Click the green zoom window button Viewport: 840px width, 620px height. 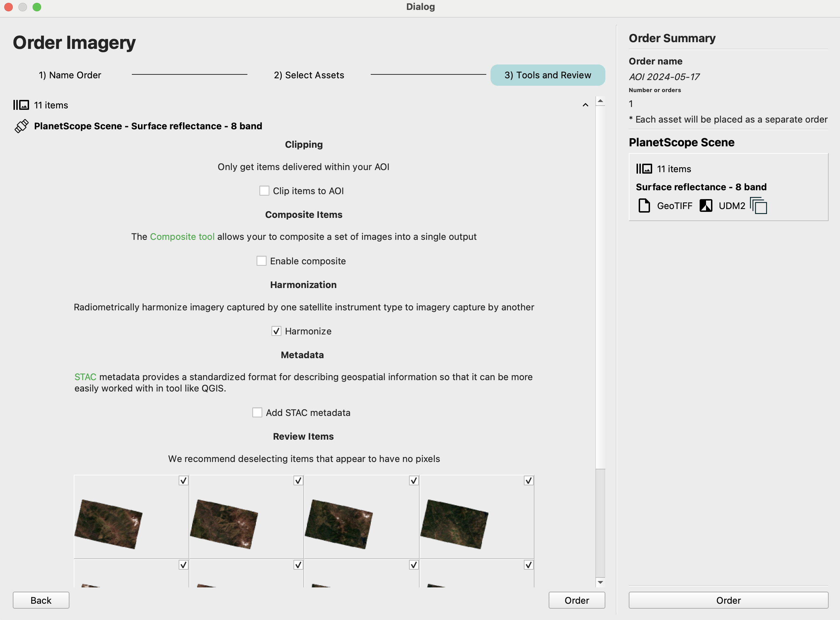(37, 7)
